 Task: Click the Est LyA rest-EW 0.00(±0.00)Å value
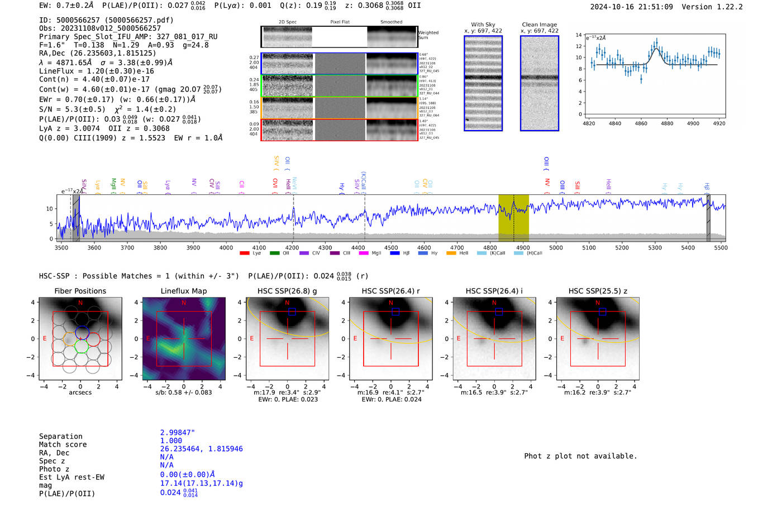(x=188, y=475)
